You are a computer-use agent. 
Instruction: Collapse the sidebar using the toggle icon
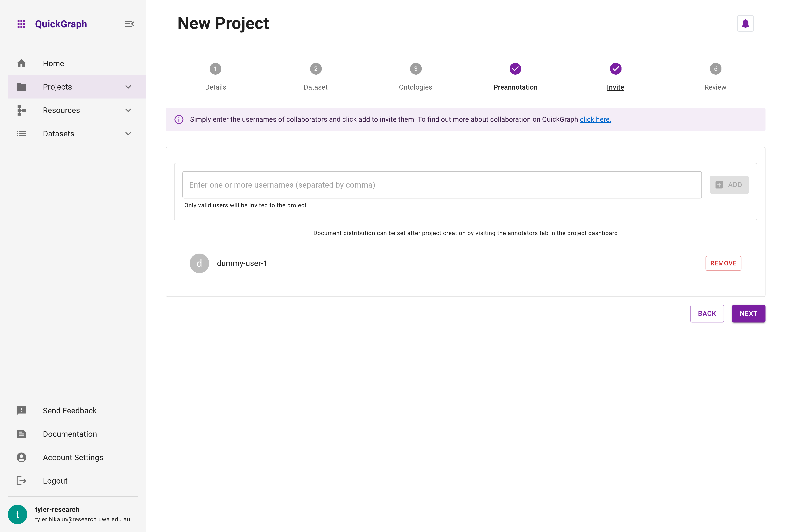pyautogui.click(x=129, y=24)
